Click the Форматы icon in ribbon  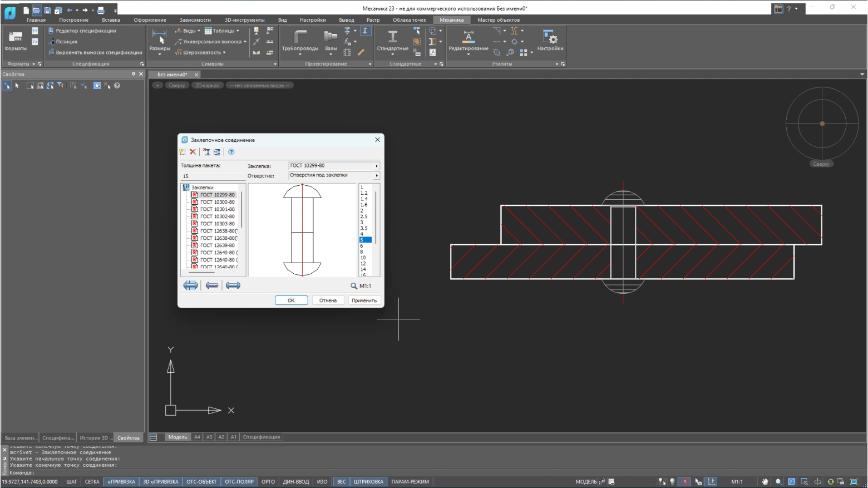pyautogui.click(x=16, y=38)
